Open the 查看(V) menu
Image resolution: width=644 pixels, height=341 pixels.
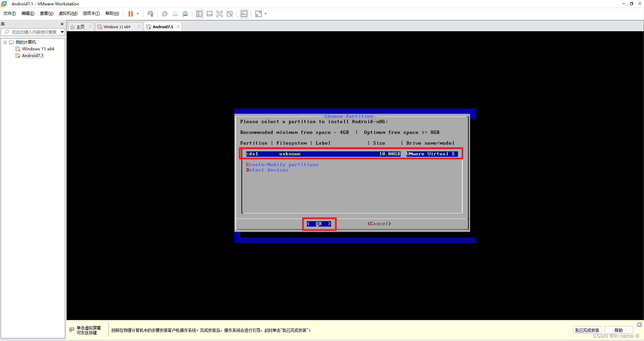click(x=46, y=13)
